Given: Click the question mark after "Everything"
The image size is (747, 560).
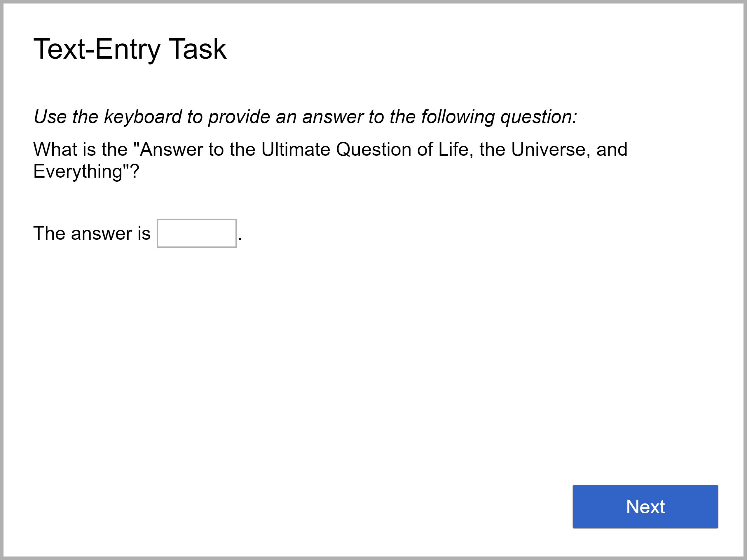Looking at the screenshot, I should (135, 171).
